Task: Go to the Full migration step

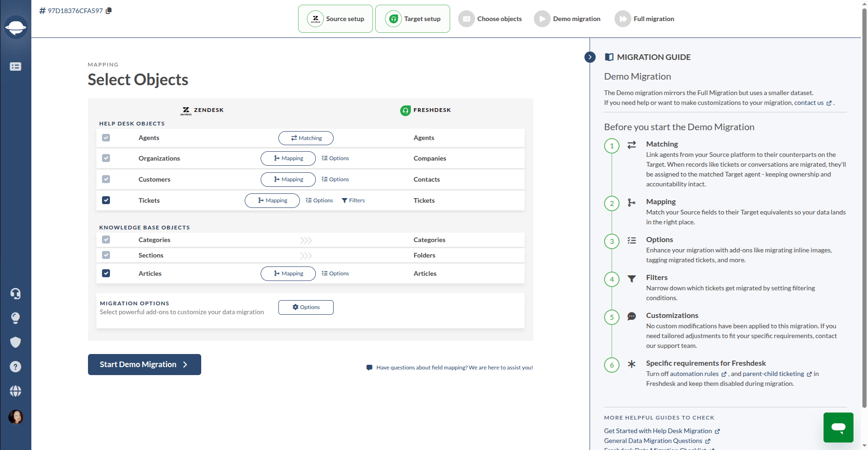Action: click(644, 19)
